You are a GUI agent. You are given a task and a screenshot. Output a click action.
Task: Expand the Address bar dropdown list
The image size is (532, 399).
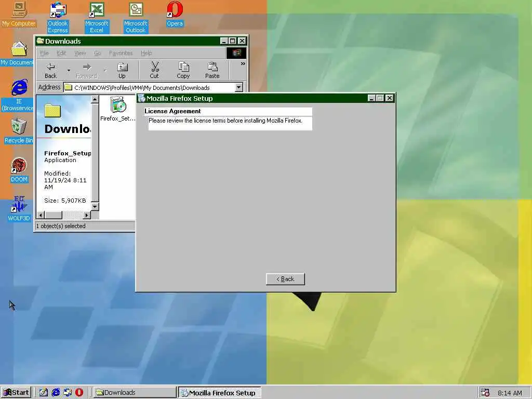[x=239, y=87]
